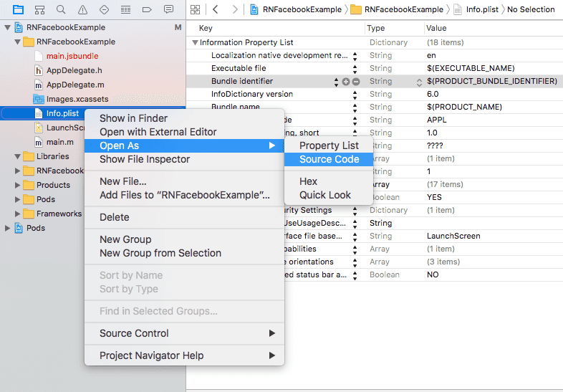The height and width of the screenshot is (392, 563).
Task: Open the Report navigator speech-bubble icon
Action: tap(168, 9)
